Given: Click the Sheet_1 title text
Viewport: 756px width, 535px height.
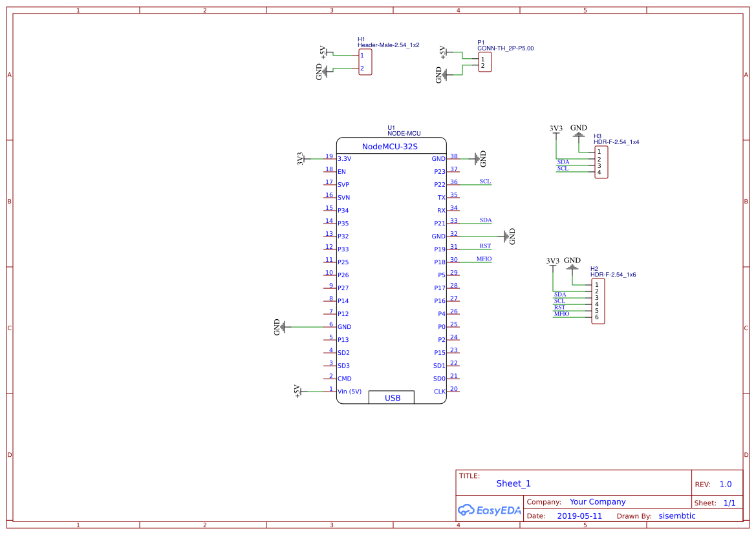Looking at the screenshot, I should (513, 483).
